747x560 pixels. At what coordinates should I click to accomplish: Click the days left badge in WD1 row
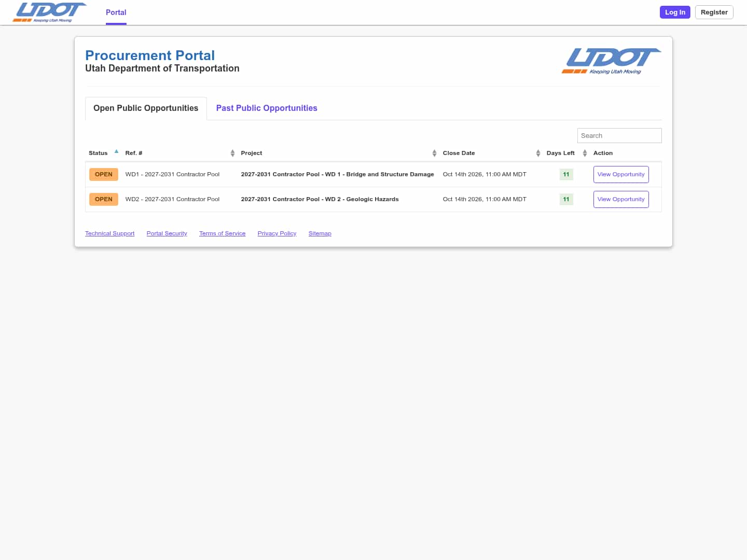tap(566, 174)
